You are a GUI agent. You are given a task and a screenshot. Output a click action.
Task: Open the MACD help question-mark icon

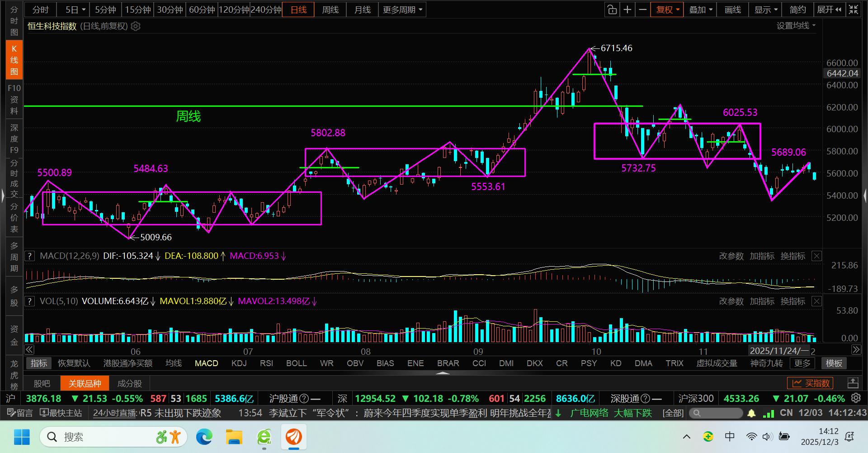pyautogui.click(x=30, y=256)
